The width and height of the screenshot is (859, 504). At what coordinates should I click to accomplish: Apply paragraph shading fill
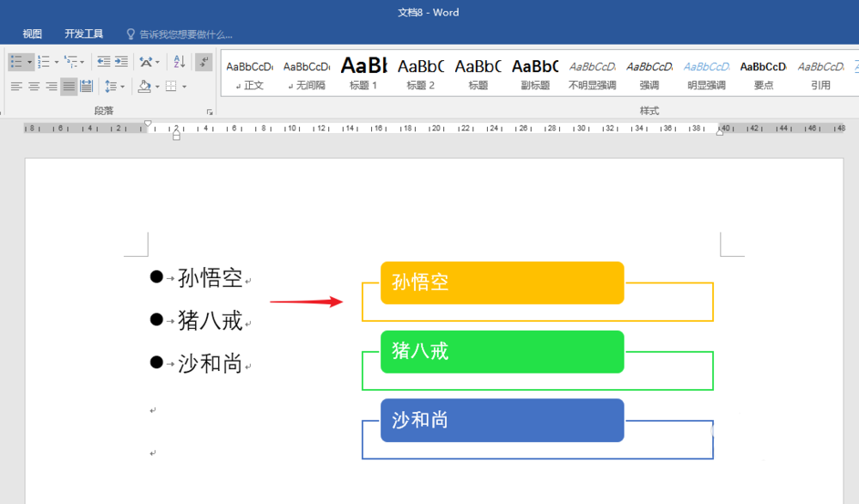pos(144,86)
